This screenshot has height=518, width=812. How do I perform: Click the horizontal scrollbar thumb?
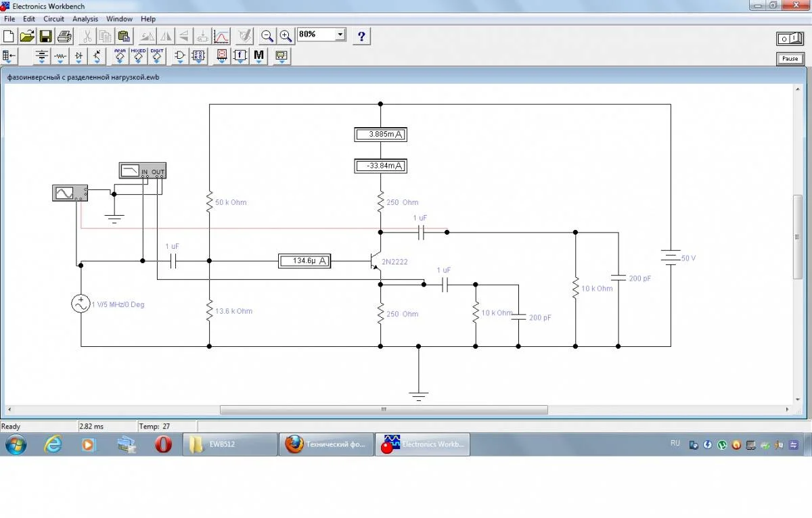[384, 410]
